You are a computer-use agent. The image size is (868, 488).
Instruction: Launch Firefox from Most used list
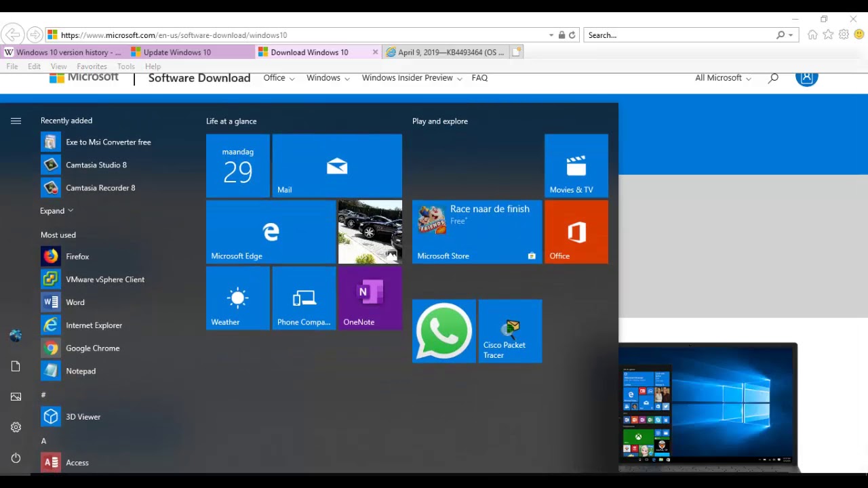[65, 257]
